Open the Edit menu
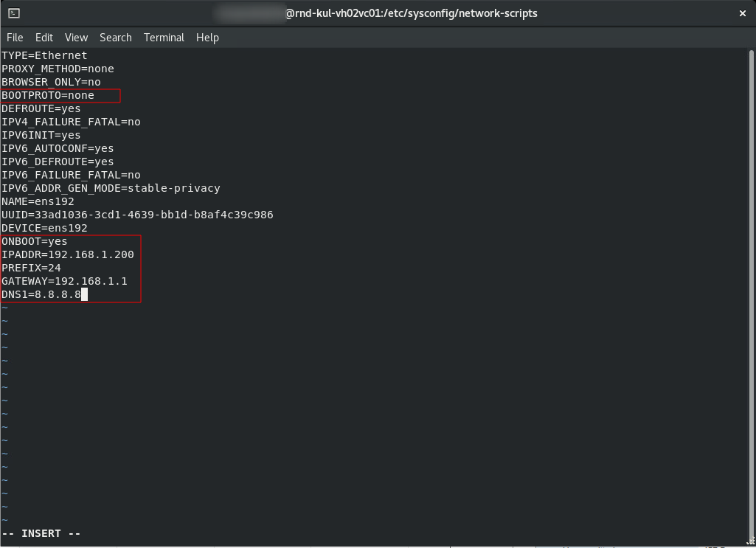 (x=44, y=38)
